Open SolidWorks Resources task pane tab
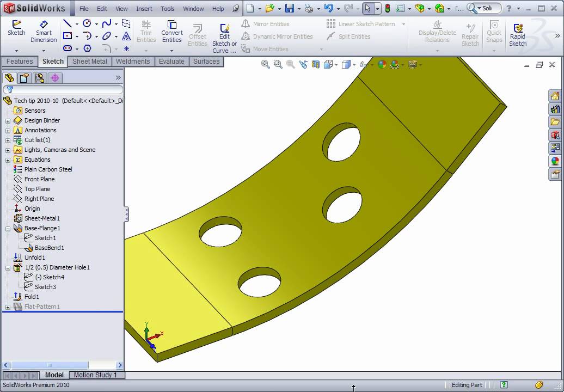This screenshot has height=392, width=564. pyautogui.click(x=555, y=96)
